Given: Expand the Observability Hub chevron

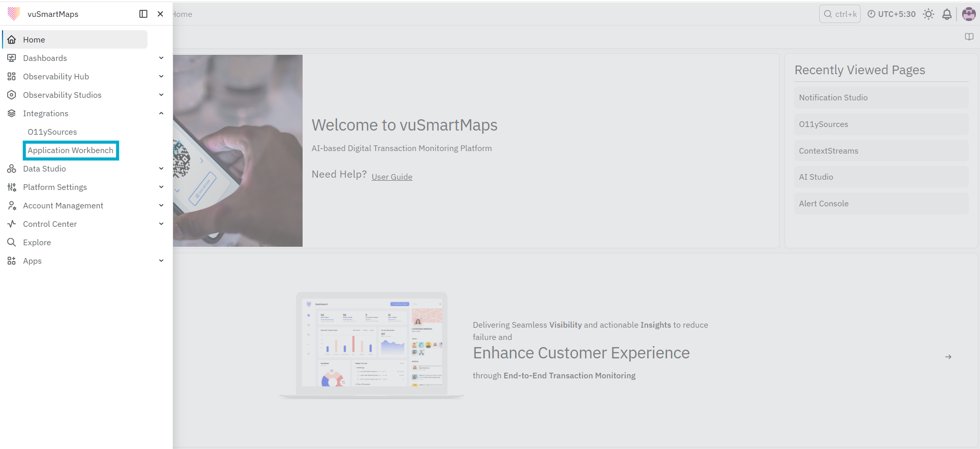Looking at the screenshot, I should tap(161, 76).
